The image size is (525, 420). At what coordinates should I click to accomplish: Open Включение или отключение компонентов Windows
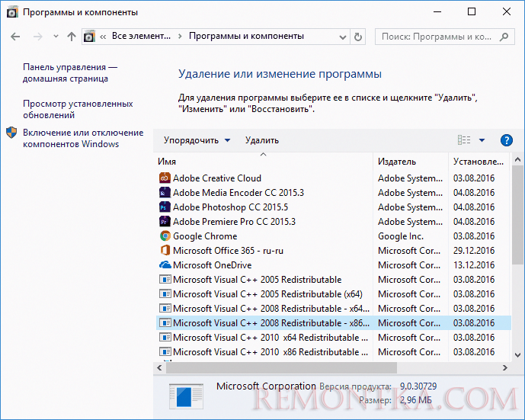[83, 138]
